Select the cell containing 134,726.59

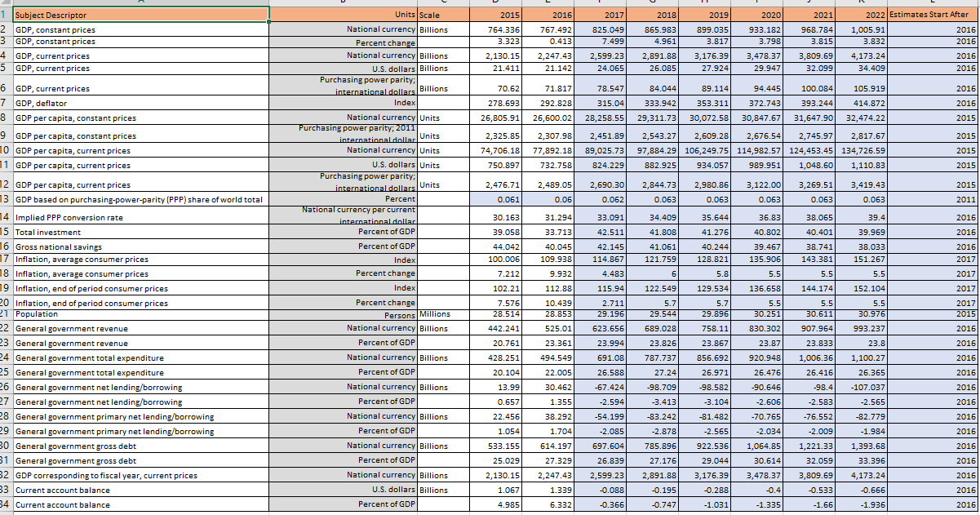(862, 150)
